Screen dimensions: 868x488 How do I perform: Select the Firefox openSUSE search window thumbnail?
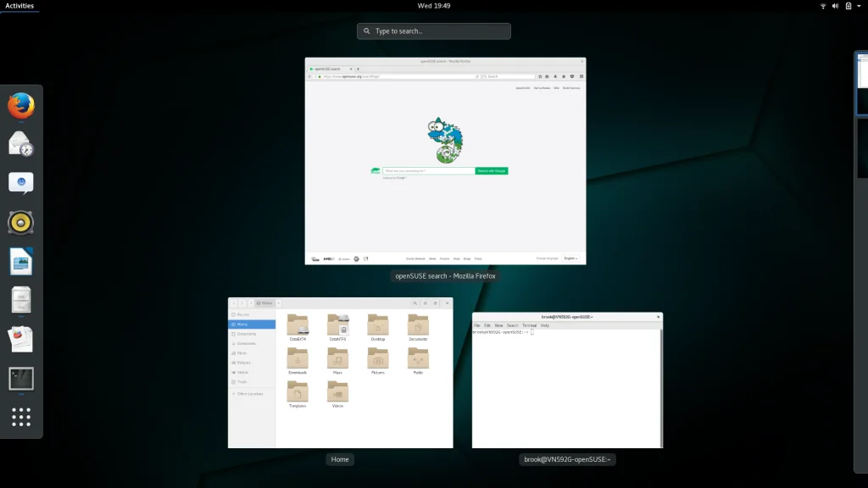click(445, 161)
